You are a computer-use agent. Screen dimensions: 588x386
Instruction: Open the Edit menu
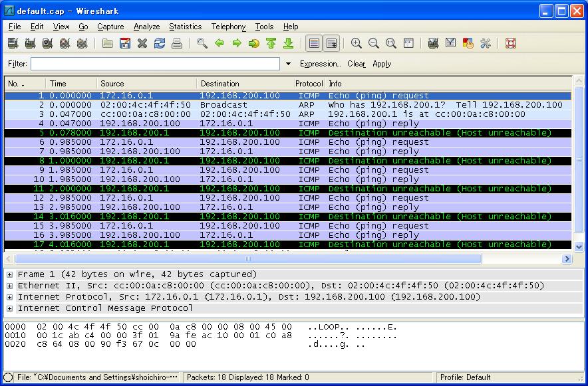pyautogui.click(x=37, y=27)
